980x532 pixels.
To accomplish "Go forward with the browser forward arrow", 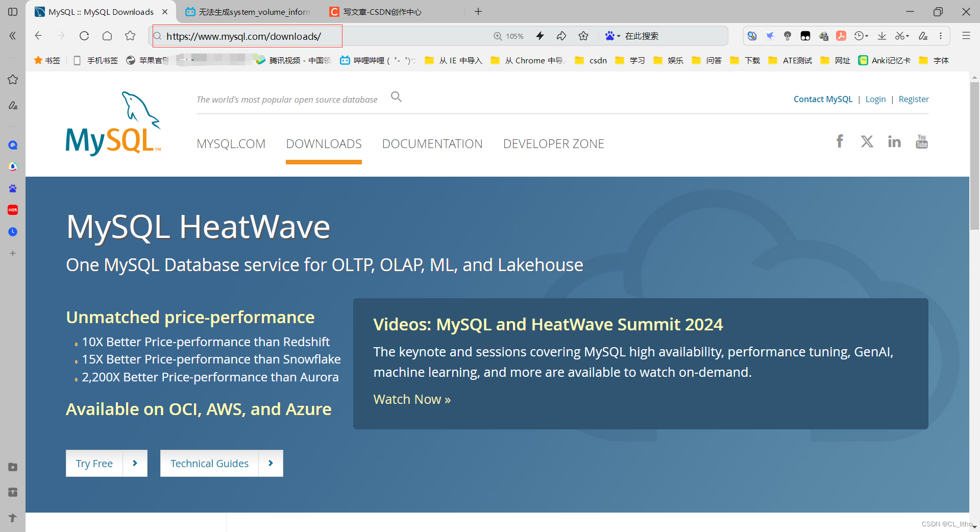I will pos(61,36).
